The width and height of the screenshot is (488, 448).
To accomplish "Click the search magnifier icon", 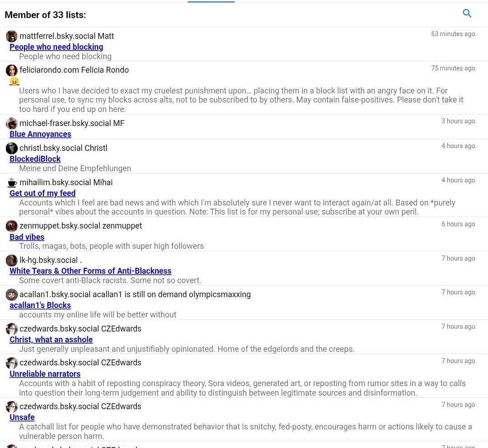I will pyautogui.click(x=467, y=14).
